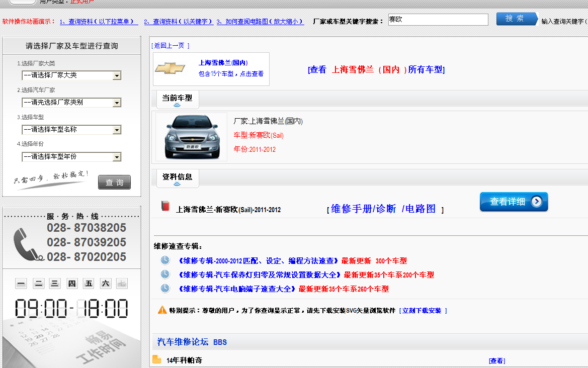Open the 请先选择厂家类别 dropdown

pyautogui.click(x=71, y=102)
